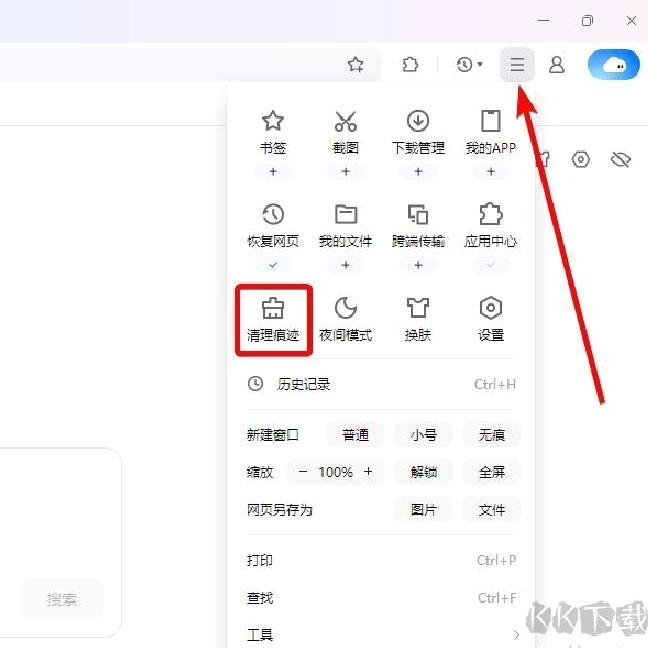
Task: Pin 书签 to toolbar with its plus
Action: click(x=273, y=172)
